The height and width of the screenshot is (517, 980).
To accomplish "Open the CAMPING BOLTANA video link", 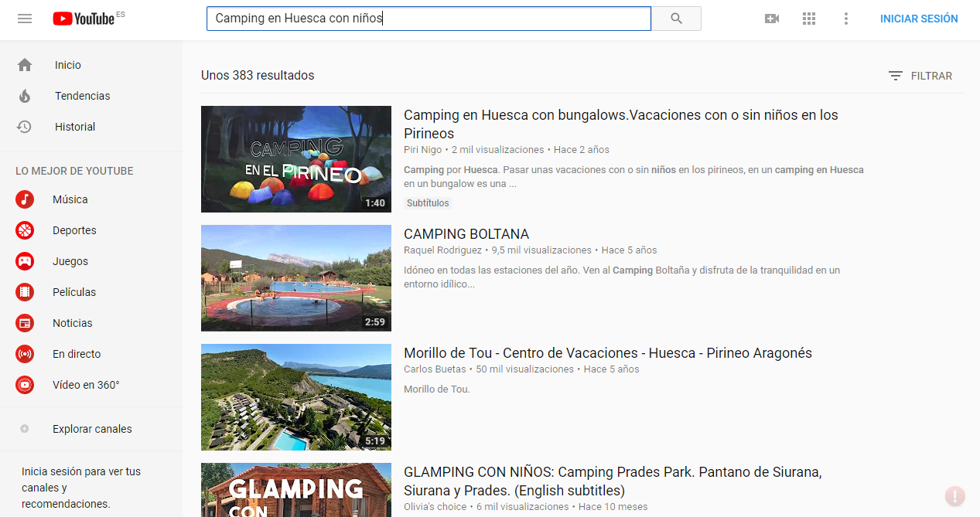I will (x=466, y=233).
